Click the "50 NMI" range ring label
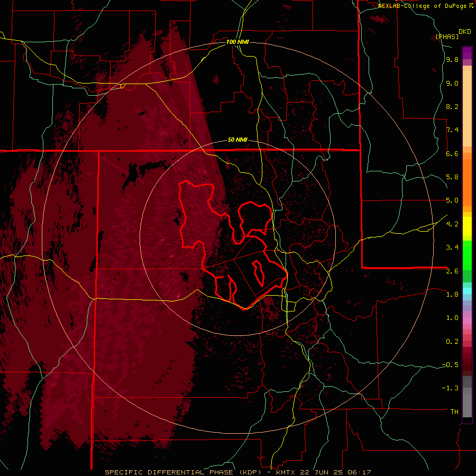476x476 pixels. 237,140
